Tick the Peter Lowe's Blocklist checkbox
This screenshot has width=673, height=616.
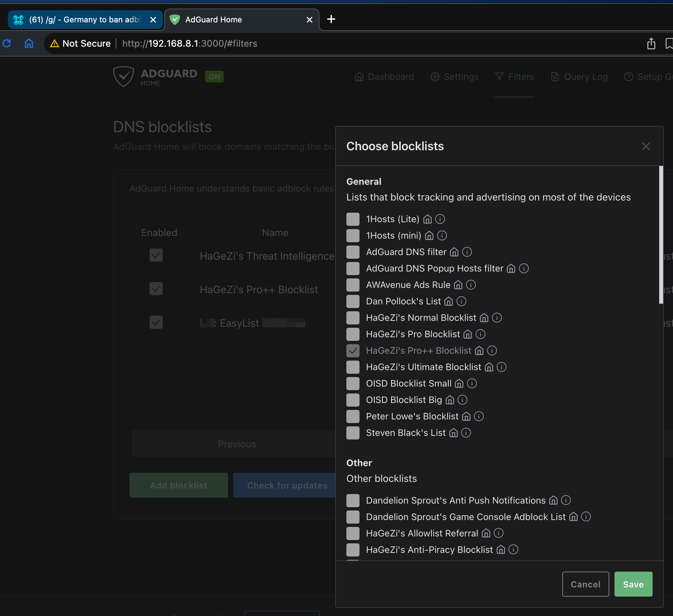click(353, 416)
